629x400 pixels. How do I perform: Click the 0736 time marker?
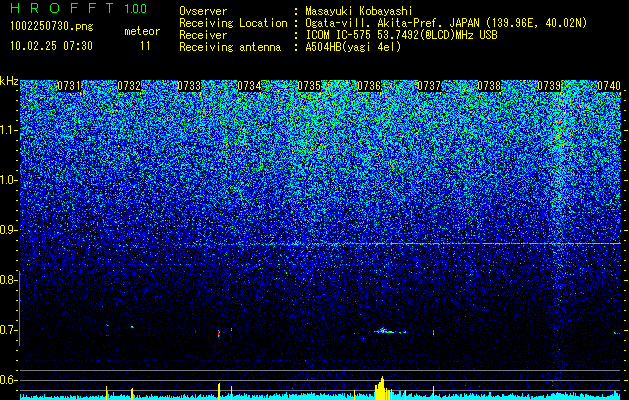369,86
